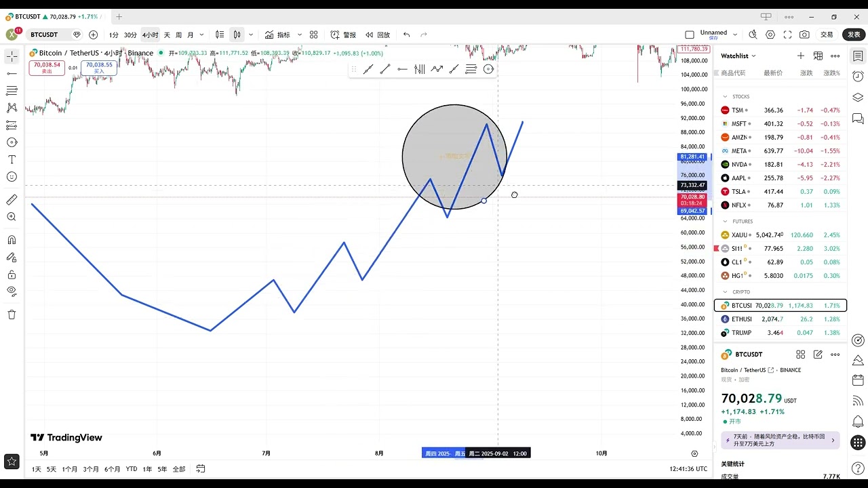The width and height of the screenshot is (868, 488).
Task: Switch to the 1分 timeframe
Action: pyautogui.click(x=114, y=35)
